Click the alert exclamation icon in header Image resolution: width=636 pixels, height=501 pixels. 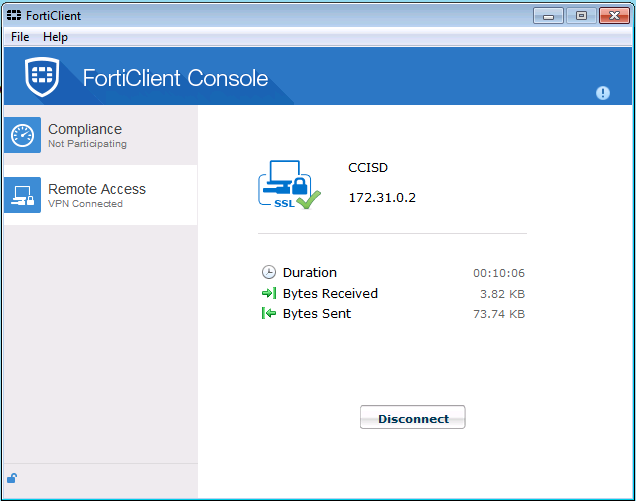(602, 93)
